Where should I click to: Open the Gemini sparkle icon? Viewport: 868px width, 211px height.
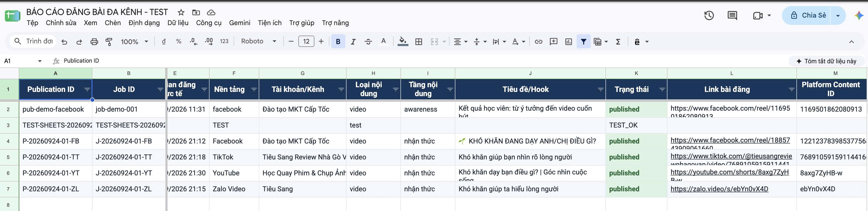(859, 15)
